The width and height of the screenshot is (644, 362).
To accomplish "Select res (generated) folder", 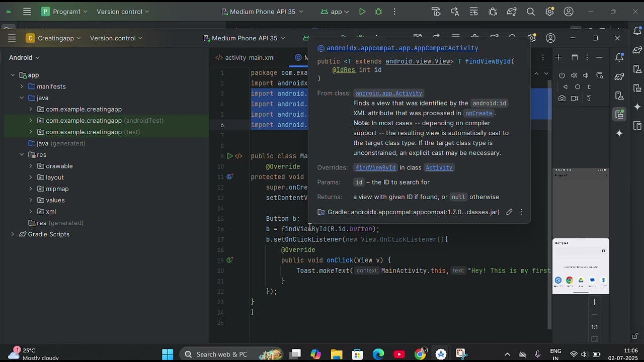I will (56, 223).
